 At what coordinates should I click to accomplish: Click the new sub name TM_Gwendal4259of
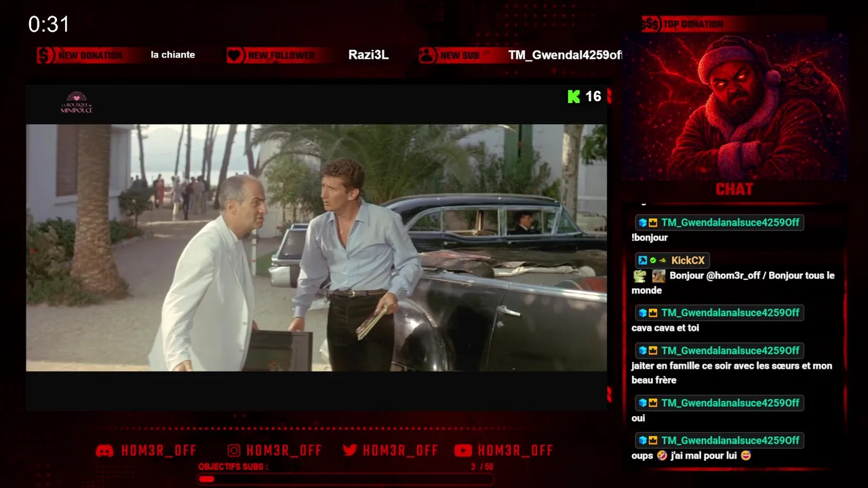tap(564, 55)
